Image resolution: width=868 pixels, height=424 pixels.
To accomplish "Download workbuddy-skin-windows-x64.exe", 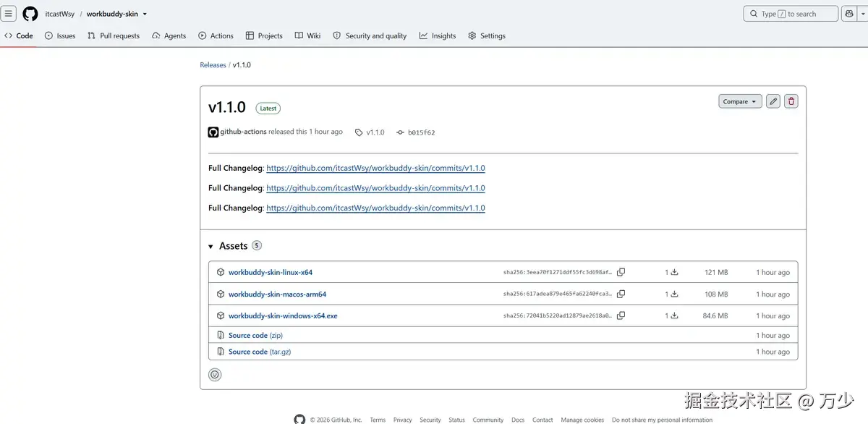I will (283, 316).
